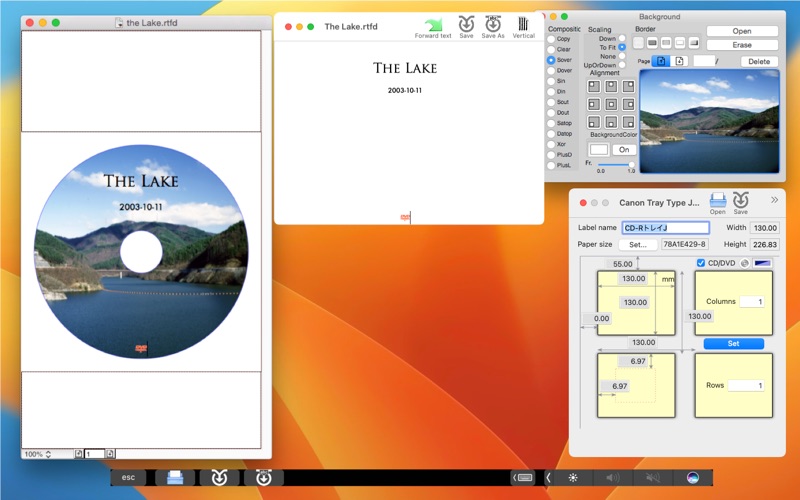Uncheck the CD/DVD checkbox
Viewport: 800px width, 500px height.
701,263
